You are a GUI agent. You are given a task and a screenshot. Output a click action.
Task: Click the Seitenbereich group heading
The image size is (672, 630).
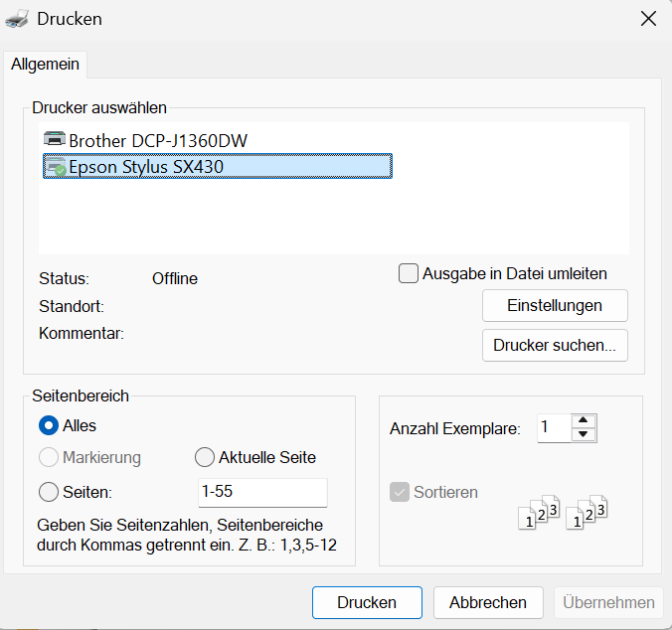pyautogui.click(x=81, y=396)
